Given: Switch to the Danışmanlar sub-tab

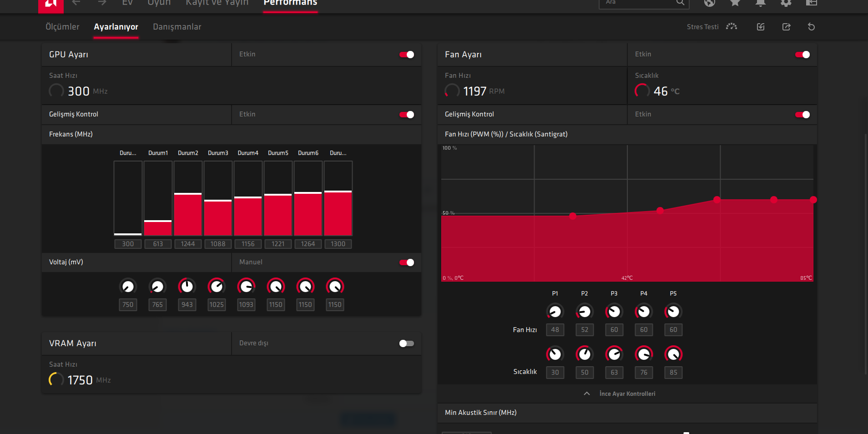Looking at the screenshot, I should [177, 27].
